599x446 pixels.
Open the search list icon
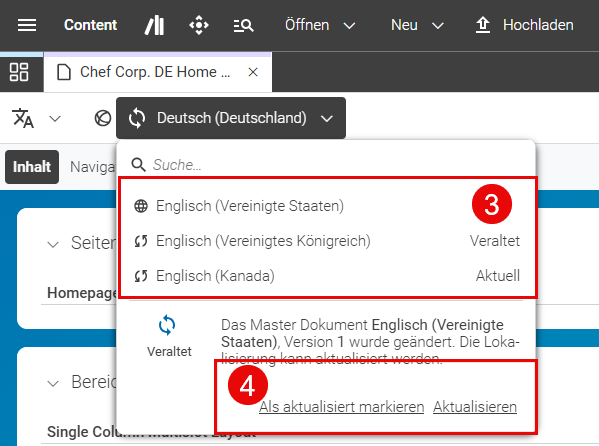pos(243,26)
